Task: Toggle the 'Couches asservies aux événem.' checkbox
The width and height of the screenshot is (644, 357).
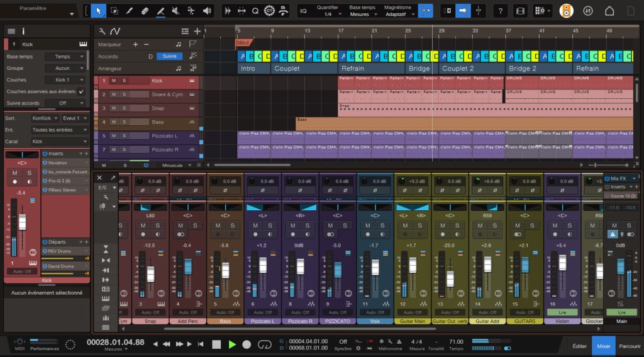Action: click(x=81, y=91)
